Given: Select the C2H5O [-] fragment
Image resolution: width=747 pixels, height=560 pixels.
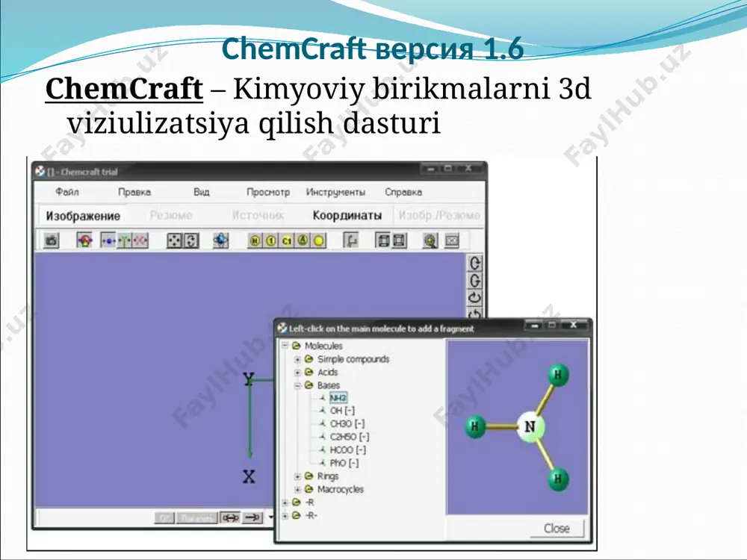Looking at the screenshot, I should [x=350, y=437].
